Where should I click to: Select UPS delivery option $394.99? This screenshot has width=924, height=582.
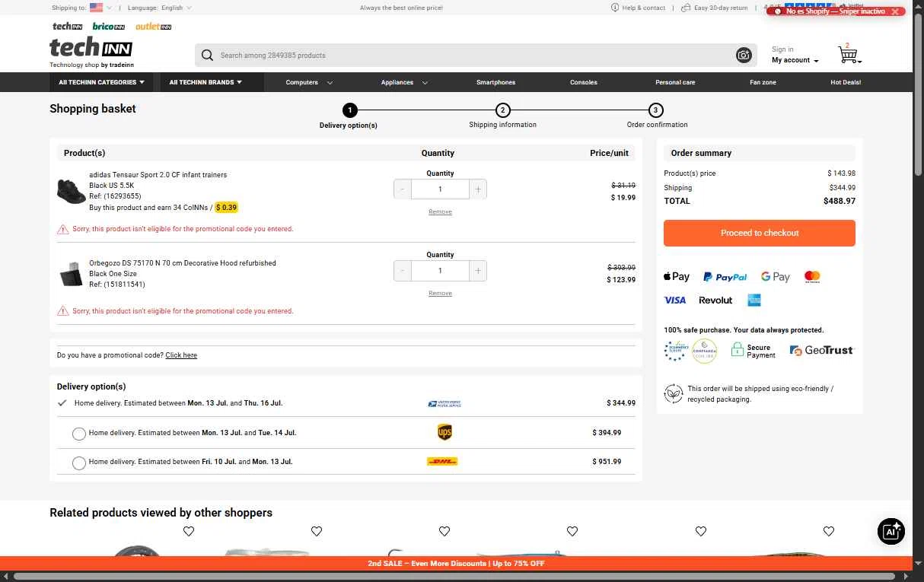point(78,434)
